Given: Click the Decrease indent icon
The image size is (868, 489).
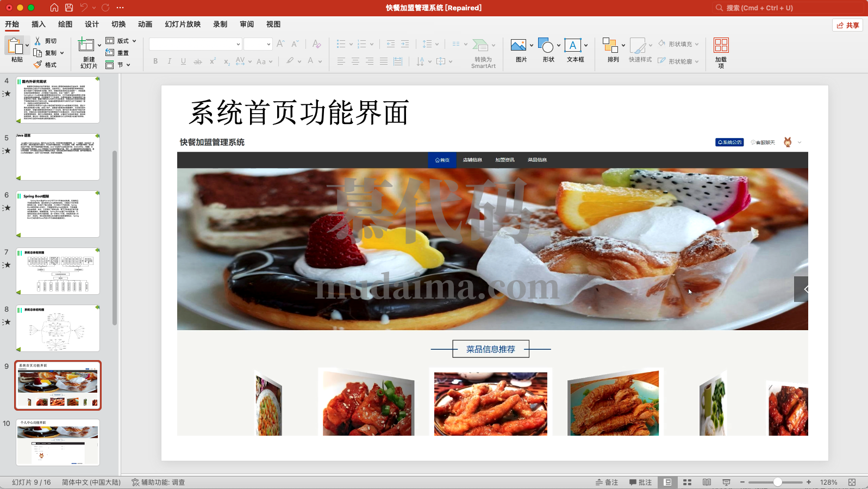Looking at the screenshot, I should coord(391,44).
